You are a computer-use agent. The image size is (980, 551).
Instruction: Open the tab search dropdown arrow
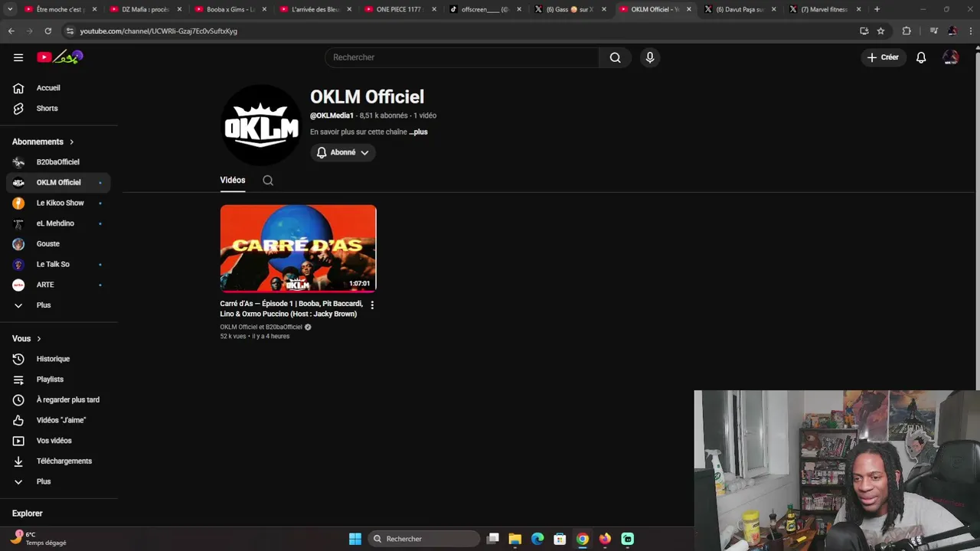click(10, 9)
